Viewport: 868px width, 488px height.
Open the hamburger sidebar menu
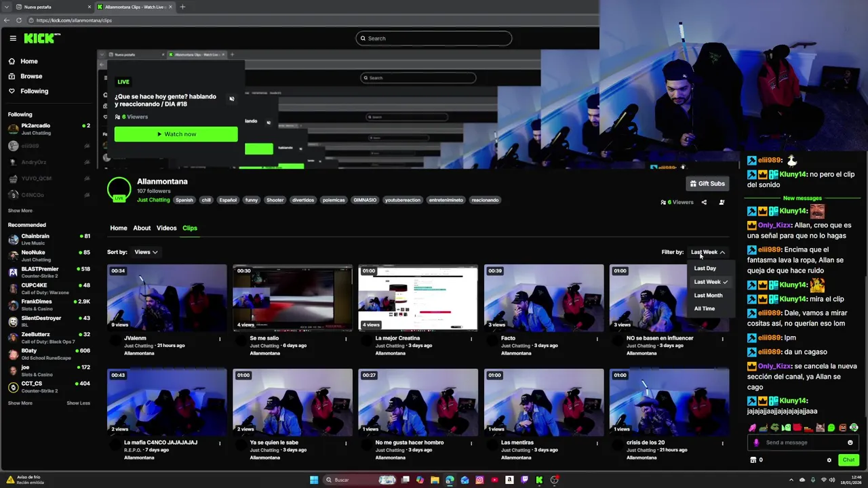click(13, 38)
